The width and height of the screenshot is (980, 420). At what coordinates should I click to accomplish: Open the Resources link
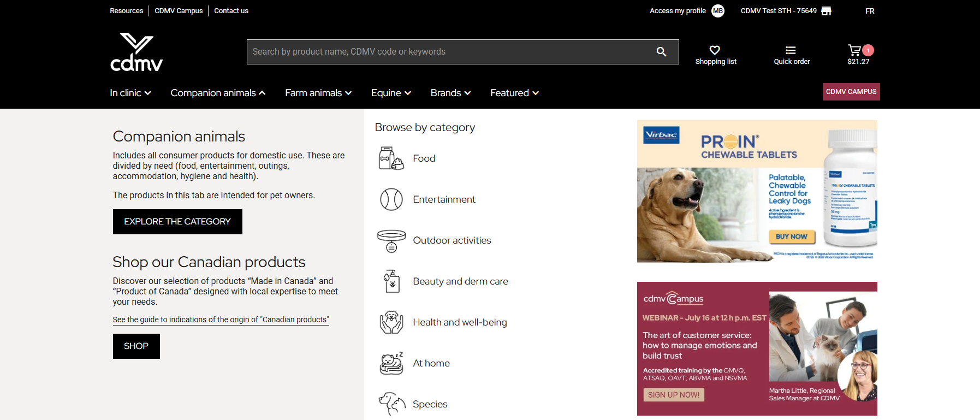pyautogui.click(x=127, y=11)
